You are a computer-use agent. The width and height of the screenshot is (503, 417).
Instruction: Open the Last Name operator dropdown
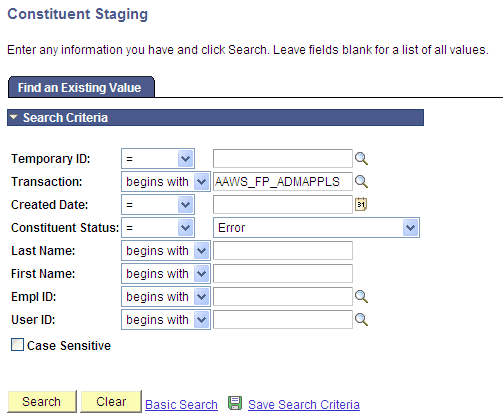(x=166, y=251)
